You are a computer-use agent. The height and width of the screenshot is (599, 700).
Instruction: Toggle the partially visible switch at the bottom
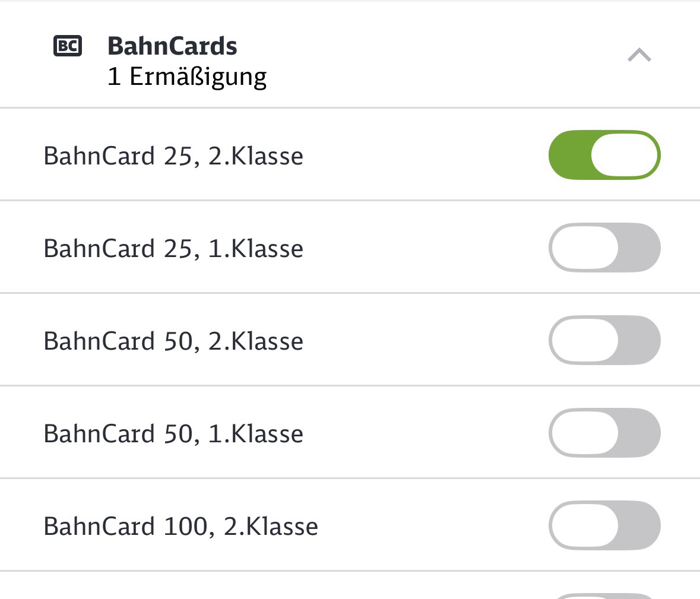point(604,596)
